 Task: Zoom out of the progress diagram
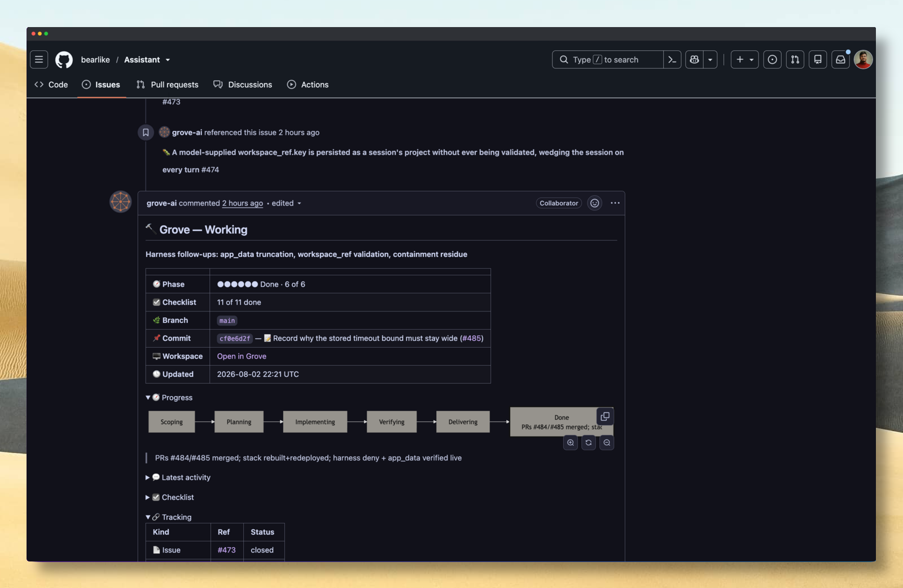(x=607, y=442)
